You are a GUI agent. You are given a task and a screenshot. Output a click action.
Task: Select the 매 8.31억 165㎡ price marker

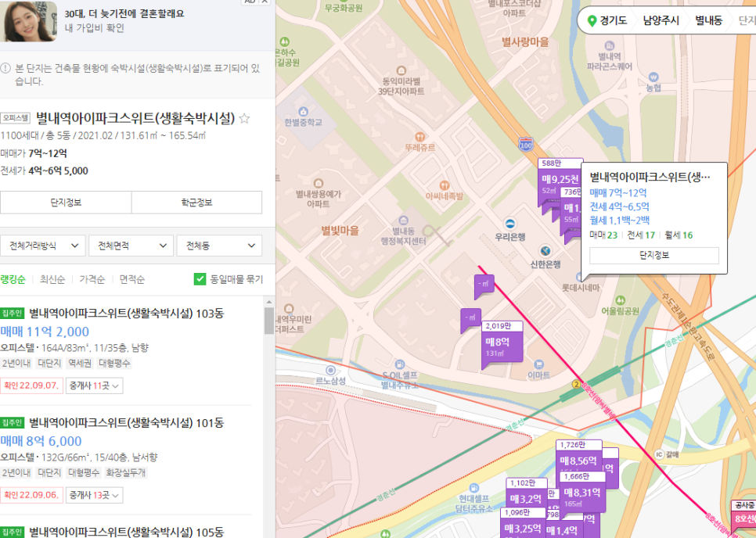(582, 492)
